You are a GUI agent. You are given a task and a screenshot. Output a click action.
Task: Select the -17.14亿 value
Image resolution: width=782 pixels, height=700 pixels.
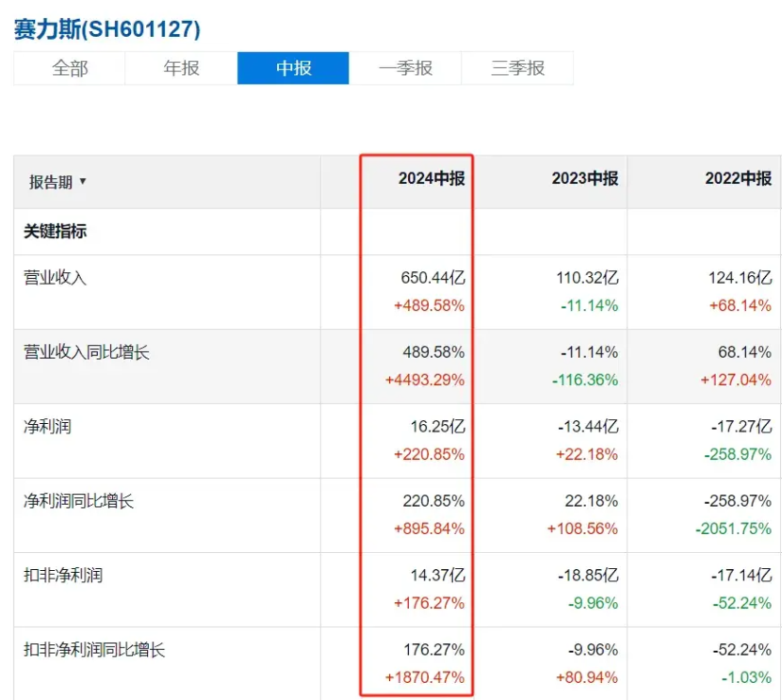pos(741,576)
